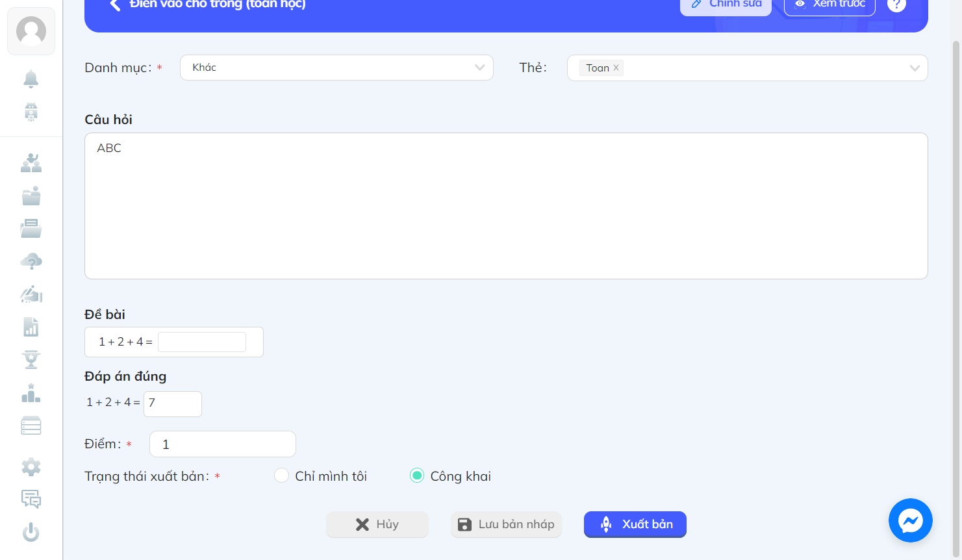Click the 'Hủy' cancel button

tap(377, 524)
